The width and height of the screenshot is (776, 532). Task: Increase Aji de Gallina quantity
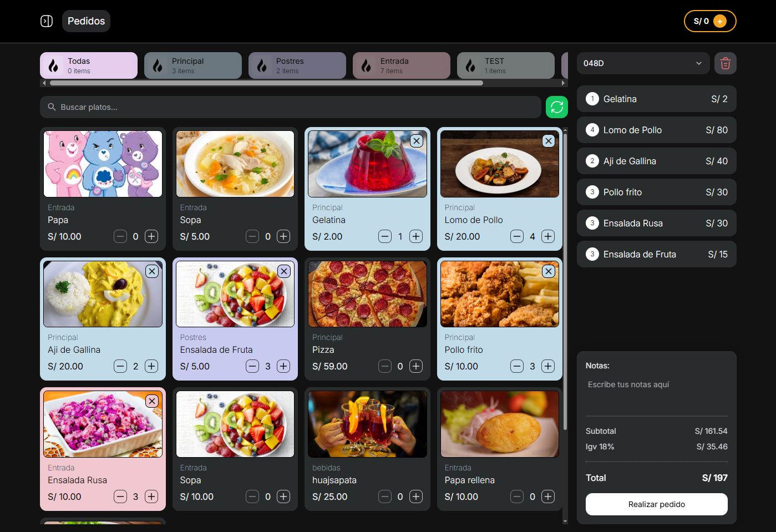151,366
